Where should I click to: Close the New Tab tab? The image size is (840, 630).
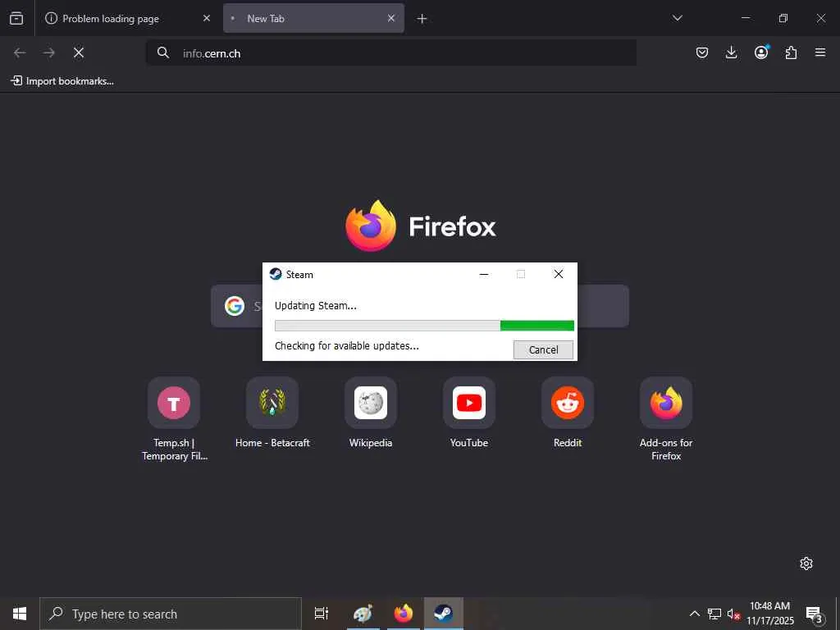tap(391, 18)
